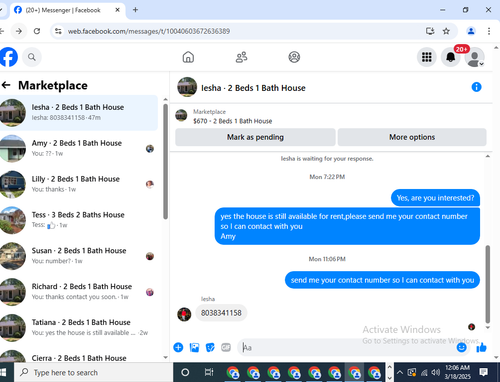Open Susan 2 Beds 1 Bath House chat
Image resolution: width=500 pixels, height=382 pixels.
pyautogui.click(x=79, y=256)
